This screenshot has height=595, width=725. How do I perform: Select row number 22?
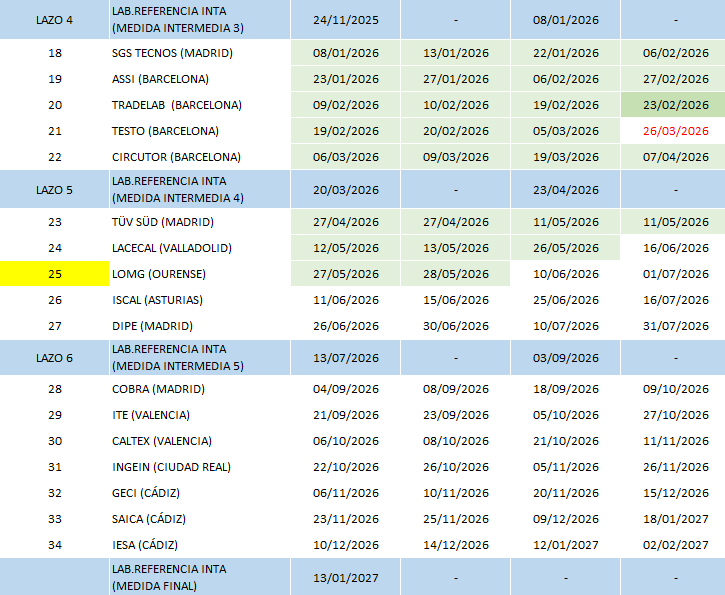(x=55, y=157)
